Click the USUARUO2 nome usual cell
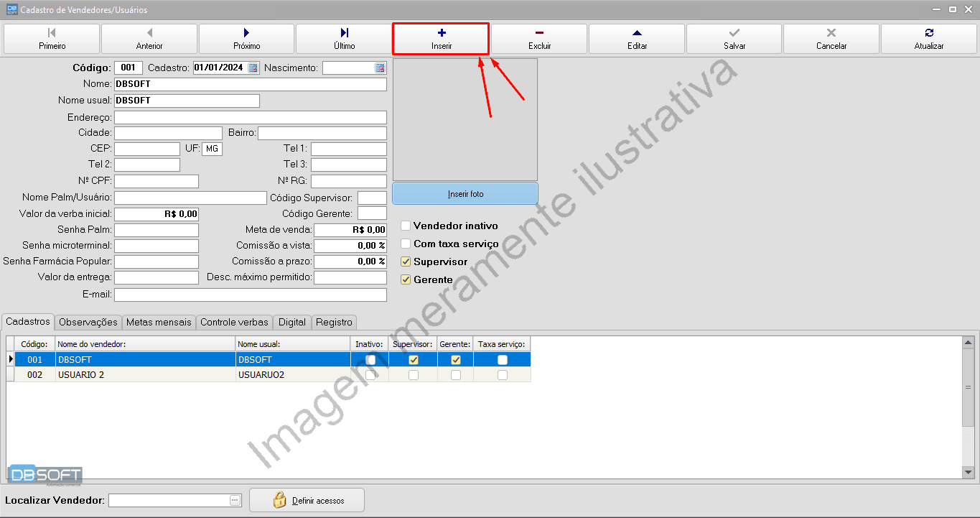 point(293,375)
